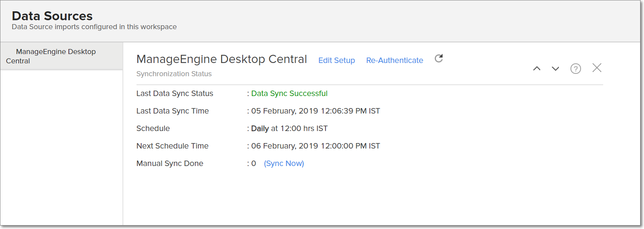Click the Synchronization Status subtitle

[x=174, y=74]
